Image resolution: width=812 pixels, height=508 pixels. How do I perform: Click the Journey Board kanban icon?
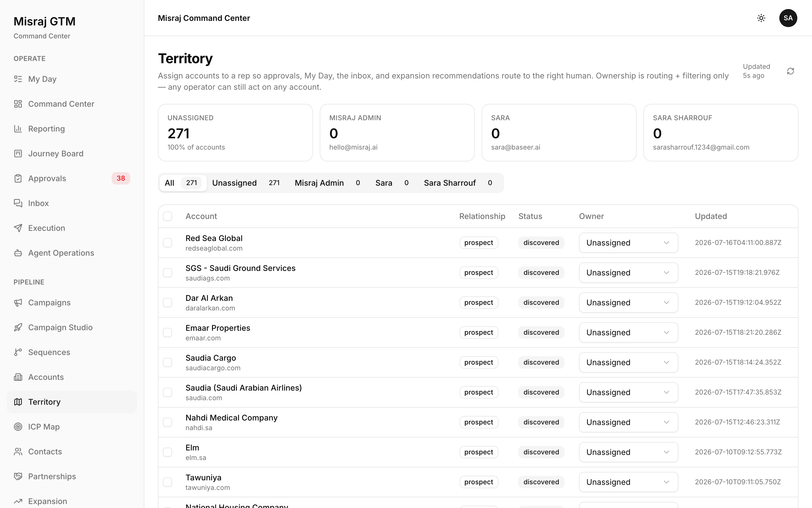pyautogui.click(x=18, y=154)
